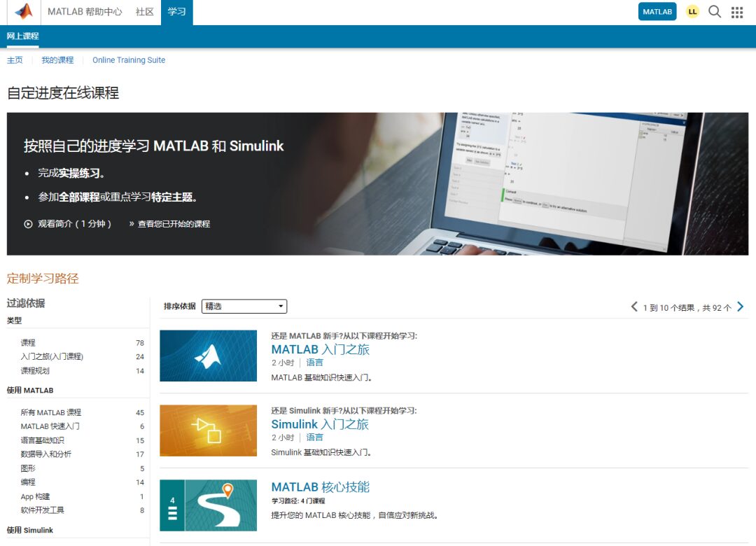Watch the 观看简介 (1 分钟) video link

pyautogui.click(x=74, y=224)
